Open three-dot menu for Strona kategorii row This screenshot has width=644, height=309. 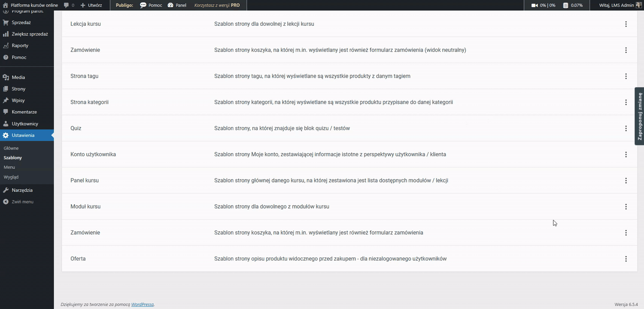[x=626, y=103]
